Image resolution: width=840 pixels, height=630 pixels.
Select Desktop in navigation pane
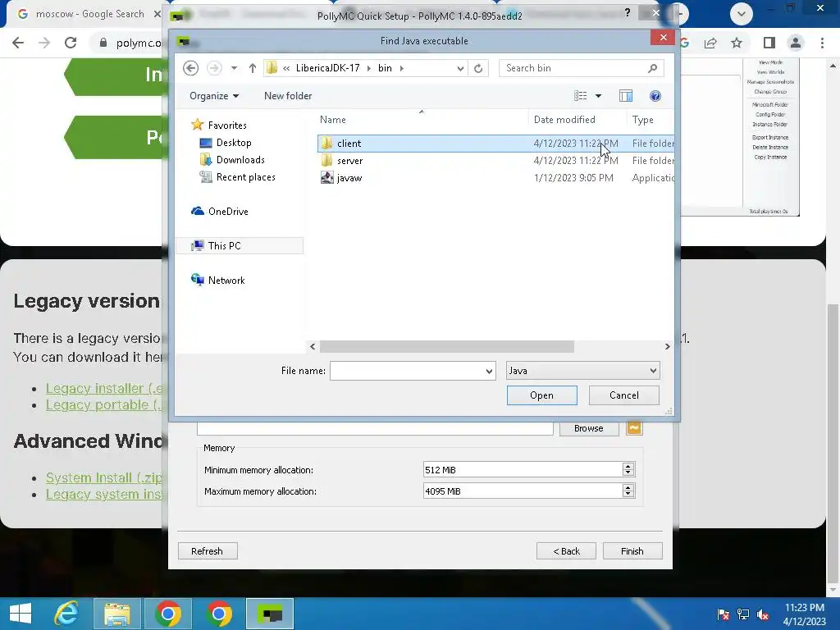click(x=234, y=143)
